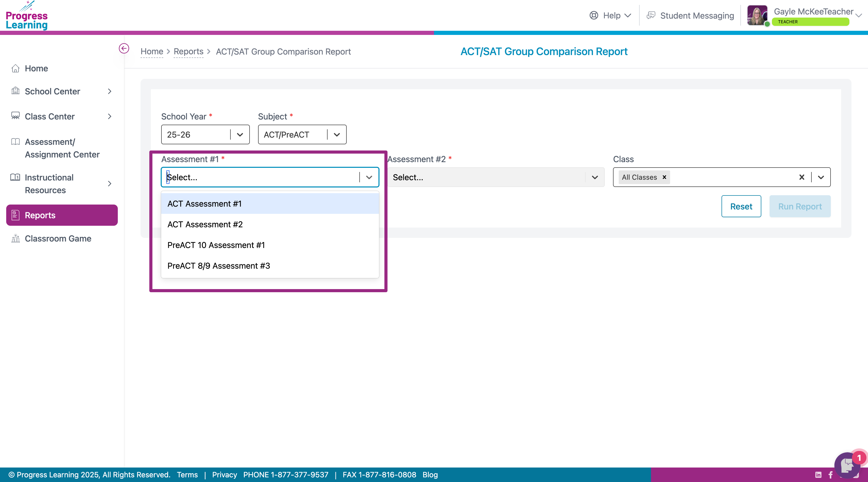Collapse the sidebar with the arrow icon
This screenshot has width=868, height=482.
(124, 49)
